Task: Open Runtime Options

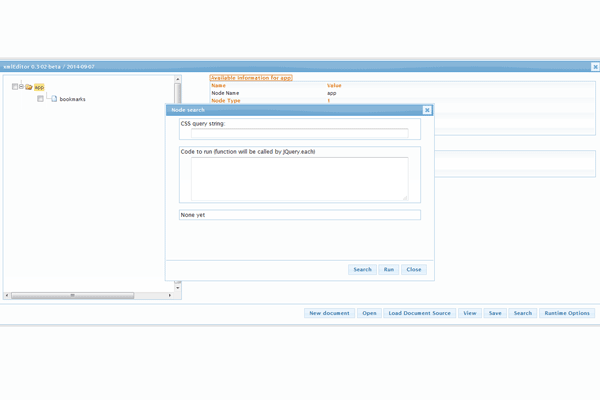Action: 567,313
